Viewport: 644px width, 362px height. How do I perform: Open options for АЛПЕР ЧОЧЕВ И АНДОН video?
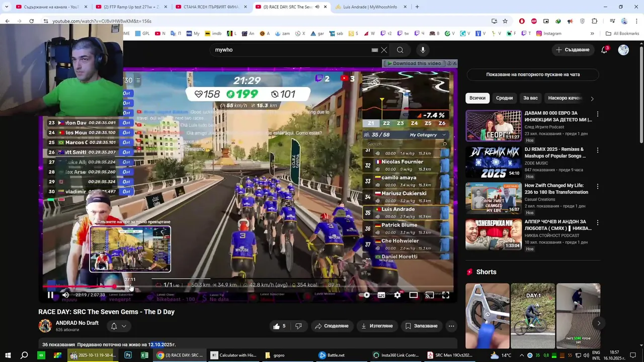pos(598,223)
